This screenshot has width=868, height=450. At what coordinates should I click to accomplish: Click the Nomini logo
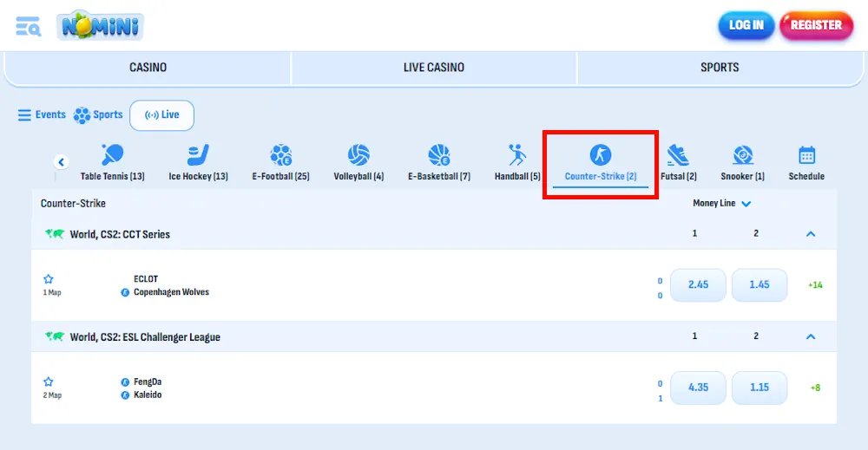click(x=101, y=26)
